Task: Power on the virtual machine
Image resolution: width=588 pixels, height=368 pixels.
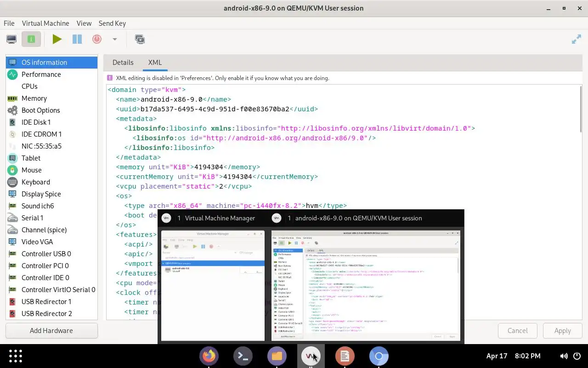Action: point(57,39)
